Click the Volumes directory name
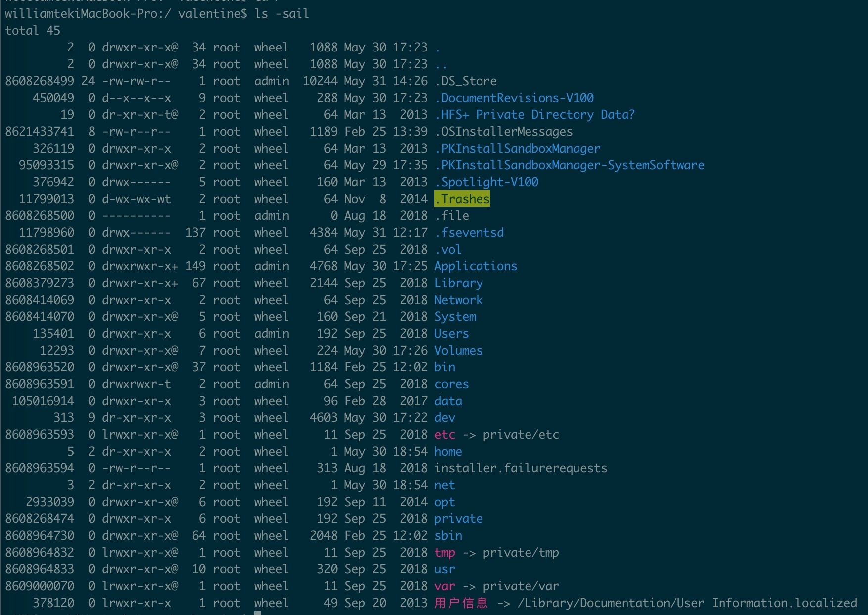 pyautogui.click(x=458, y=351)
